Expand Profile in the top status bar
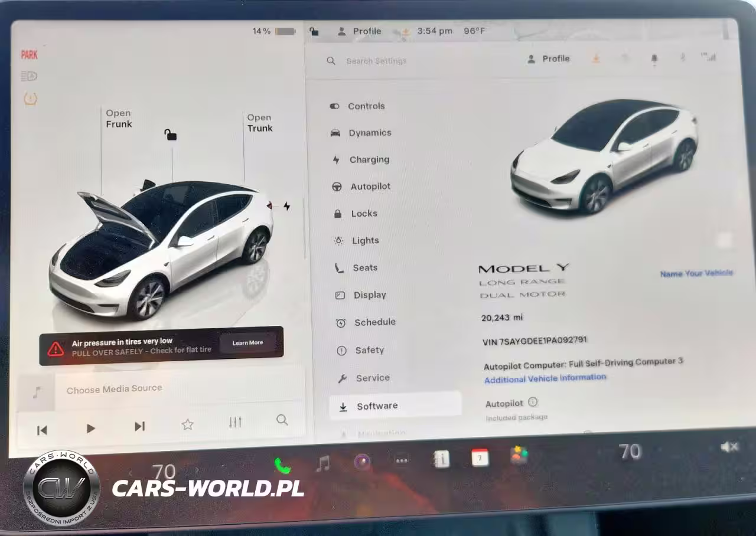 (360, 31)
